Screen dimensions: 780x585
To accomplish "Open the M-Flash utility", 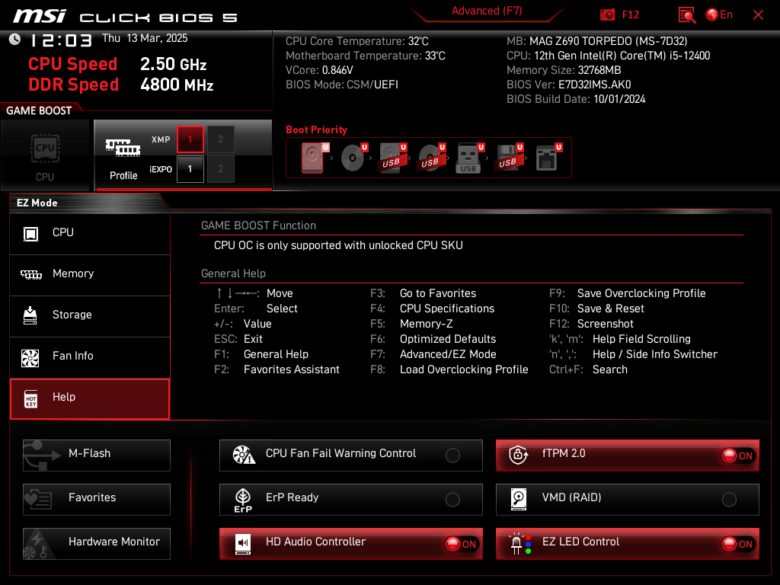I will tap(97, 455).
